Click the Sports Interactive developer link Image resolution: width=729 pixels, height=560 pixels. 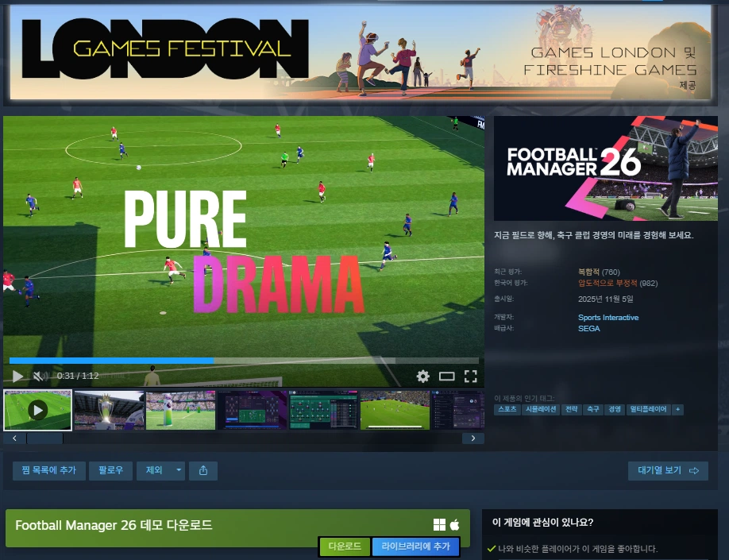pos(607,318)
